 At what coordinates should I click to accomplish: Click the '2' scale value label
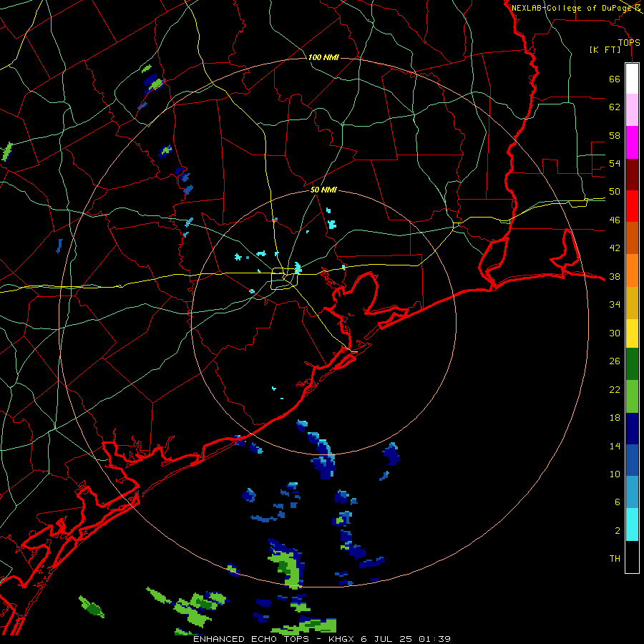(x=618, y=531)
